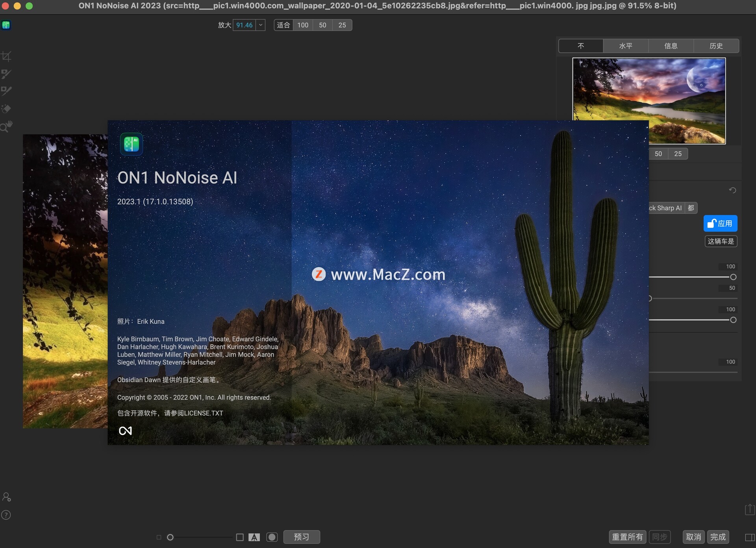Click the 重置所有 button

pyautogui.click(x=627, y=537)
